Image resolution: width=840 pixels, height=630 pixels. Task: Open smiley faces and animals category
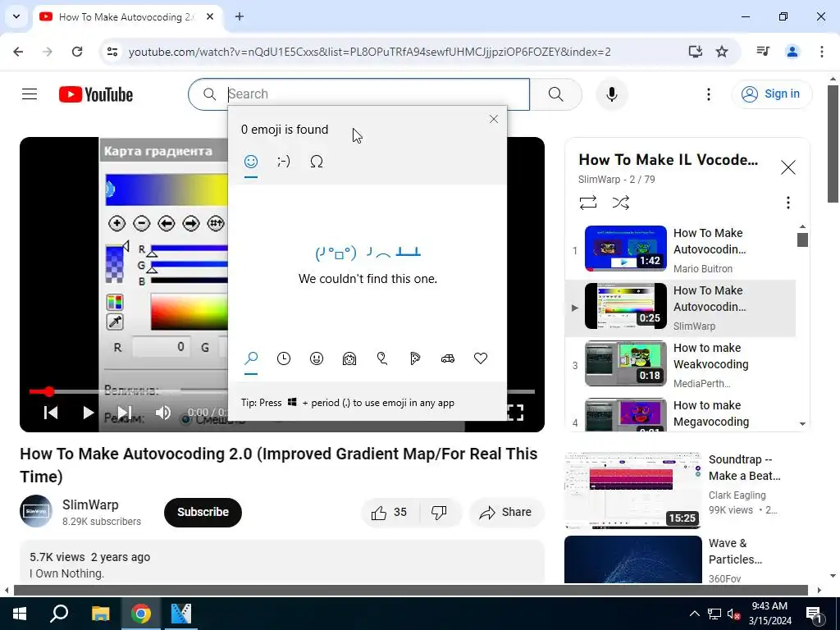pos(317,358)
